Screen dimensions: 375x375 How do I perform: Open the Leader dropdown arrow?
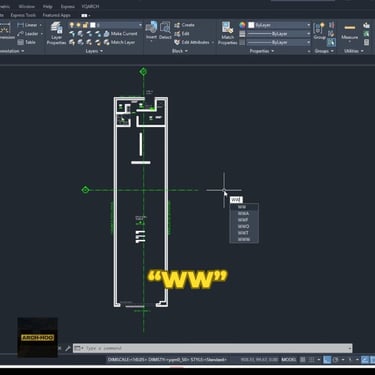[42, 34]
